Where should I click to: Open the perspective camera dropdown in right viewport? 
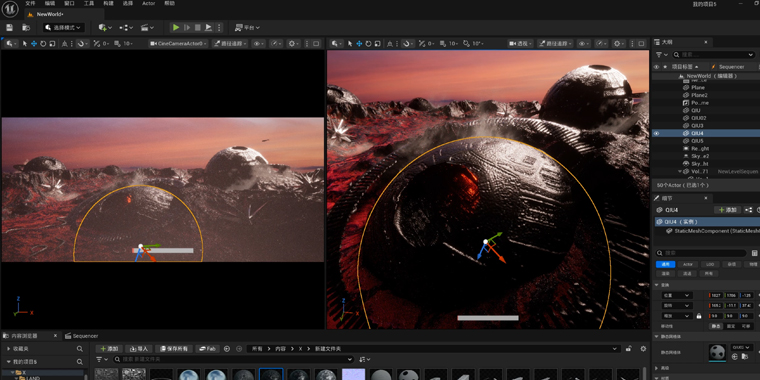coord(521,44)
